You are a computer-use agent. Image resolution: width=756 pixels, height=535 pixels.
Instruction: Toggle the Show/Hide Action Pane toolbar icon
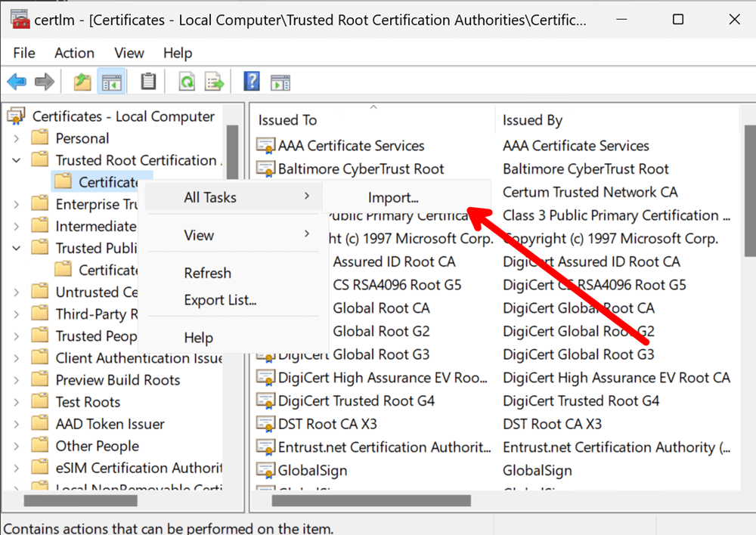pos(280,82)
